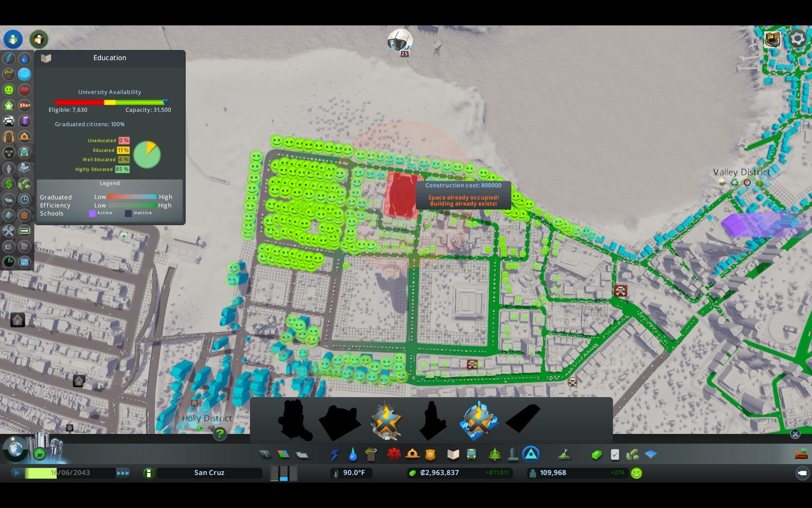The width and height of the screenshot is (812, 508).
Task: Show the Traffic info view
Action: 8,121
